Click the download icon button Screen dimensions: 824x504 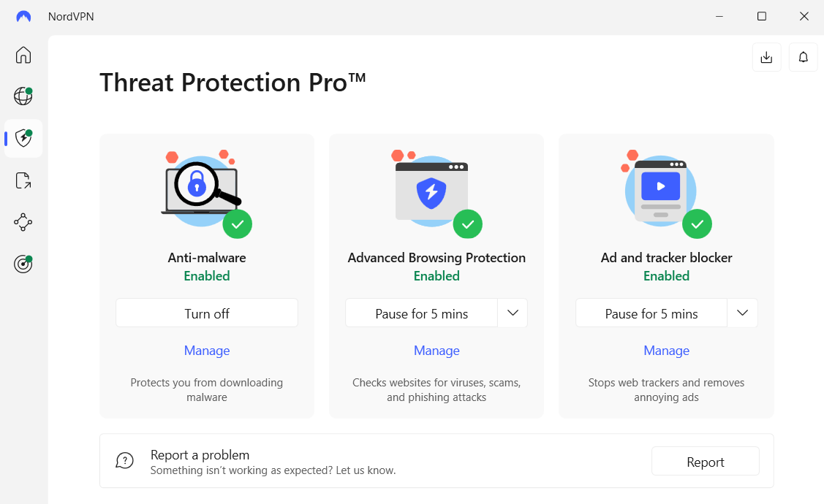[x=766, y=57]
